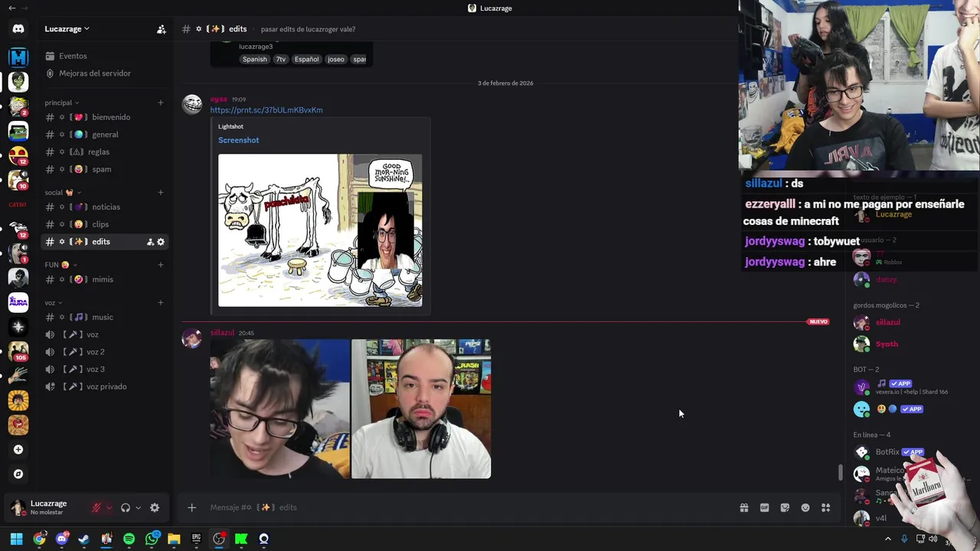Collapse the voz category
Image resolution: width=980 pixels, height=551 pixels.
click(54, 303)
